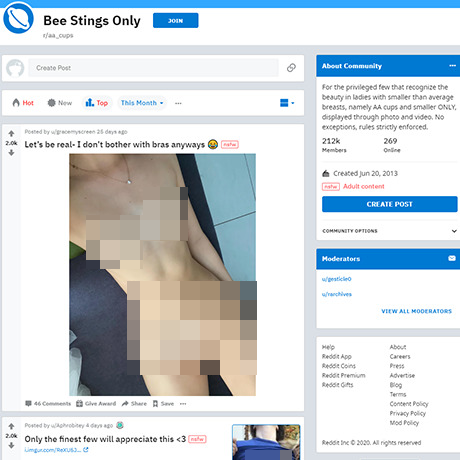
Task: Downvote the 'Only the finest few' post
Action: pyautogui.click(x=11, y=445)
